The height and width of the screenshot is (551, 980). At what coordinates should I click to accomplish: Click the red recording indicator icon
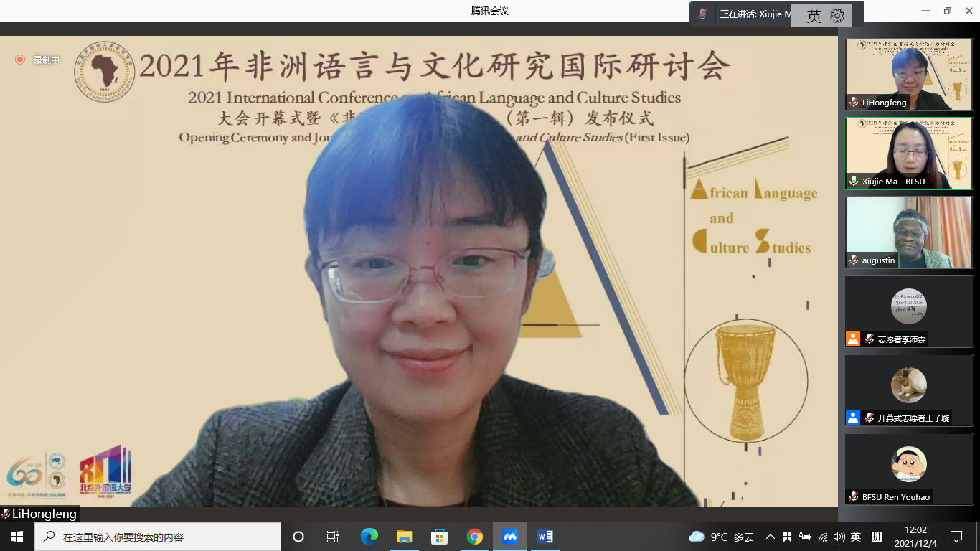coord(20,60)
